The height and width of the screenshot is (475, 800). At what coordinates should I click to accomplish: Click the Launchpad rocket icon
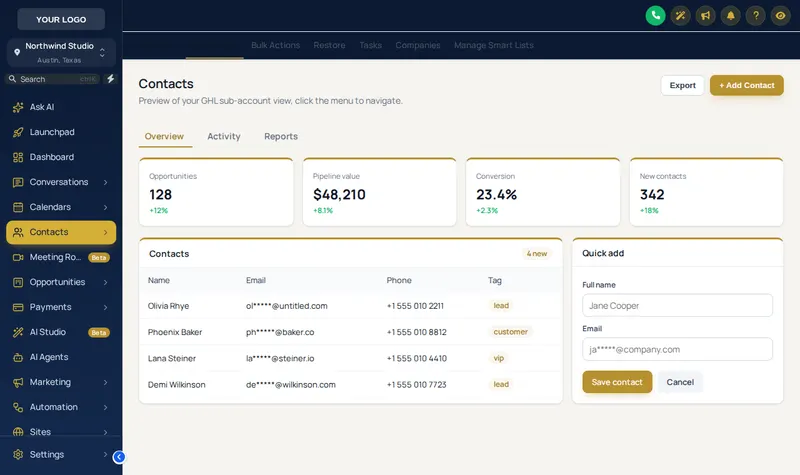(18, 132)
